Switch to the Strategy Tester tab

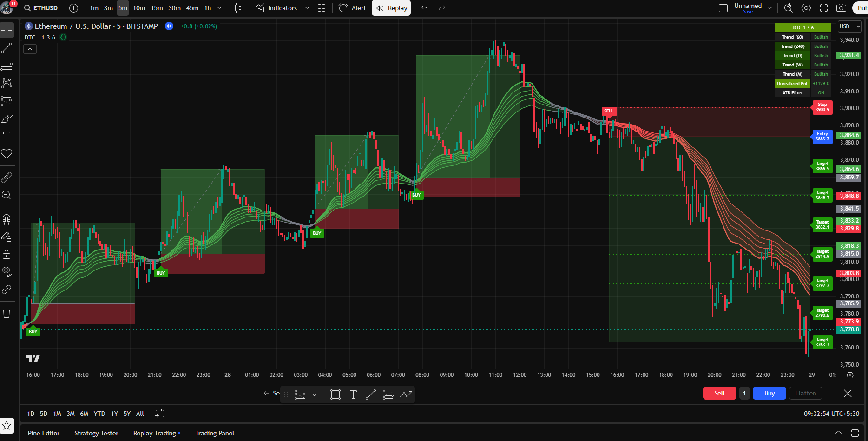(x=96, y=433)
